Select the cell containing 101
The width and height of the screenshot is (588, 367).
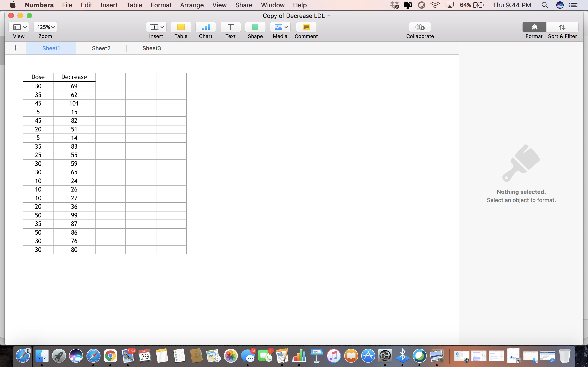[74, 104]
